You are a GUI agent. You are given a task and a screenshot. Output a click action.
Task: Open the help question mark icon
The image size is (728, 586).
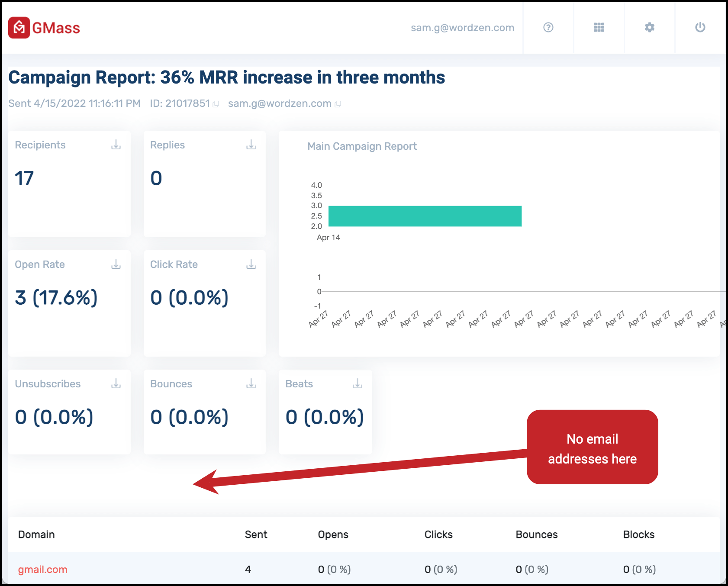548,27
